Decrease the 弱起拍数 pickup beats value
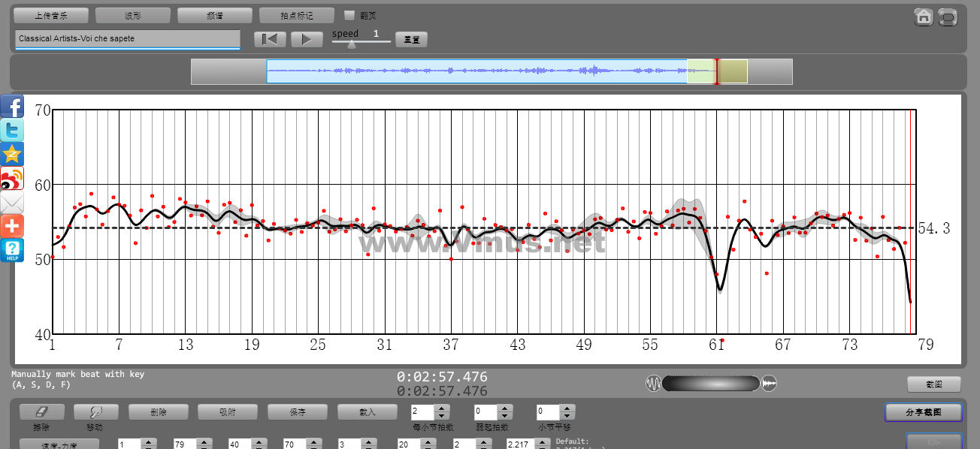This screenshot has width=980, height=449. pyautogui.click(x=505, y=416)
